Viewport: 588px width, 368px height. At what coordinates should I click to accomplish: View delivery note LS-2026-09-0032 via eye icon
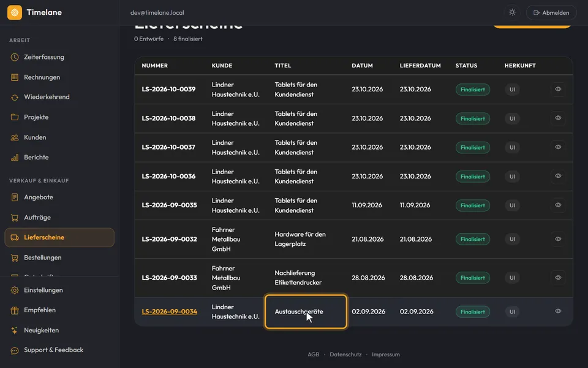point(558,239)
